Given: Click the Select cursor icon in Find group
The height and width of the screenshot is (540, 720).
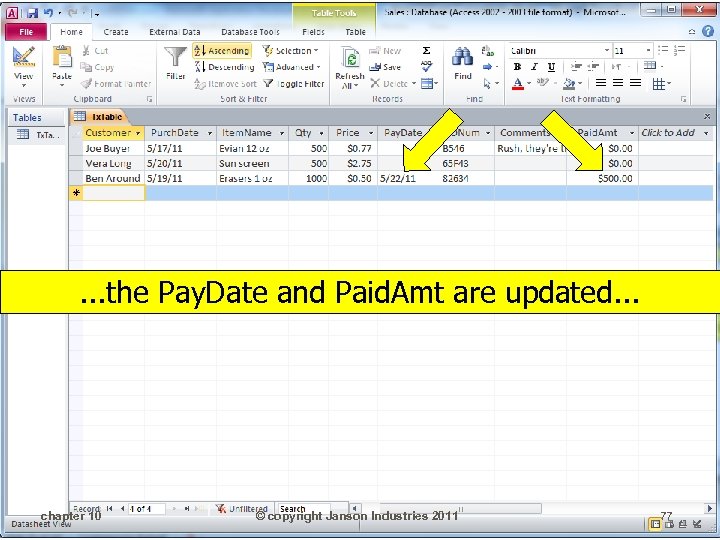Looking at the screenshot, I should click(487, 83).
